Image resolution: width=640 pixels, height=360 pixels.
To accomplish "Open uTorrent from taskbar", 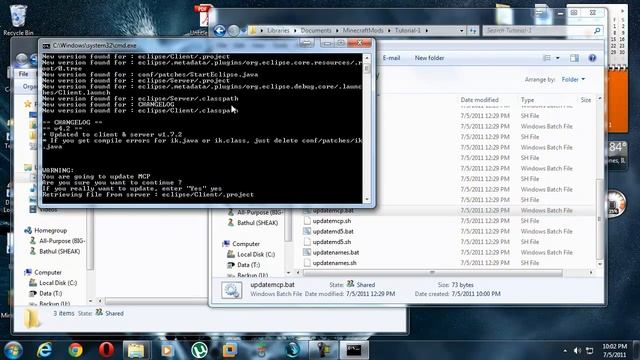I will [199, 350].
